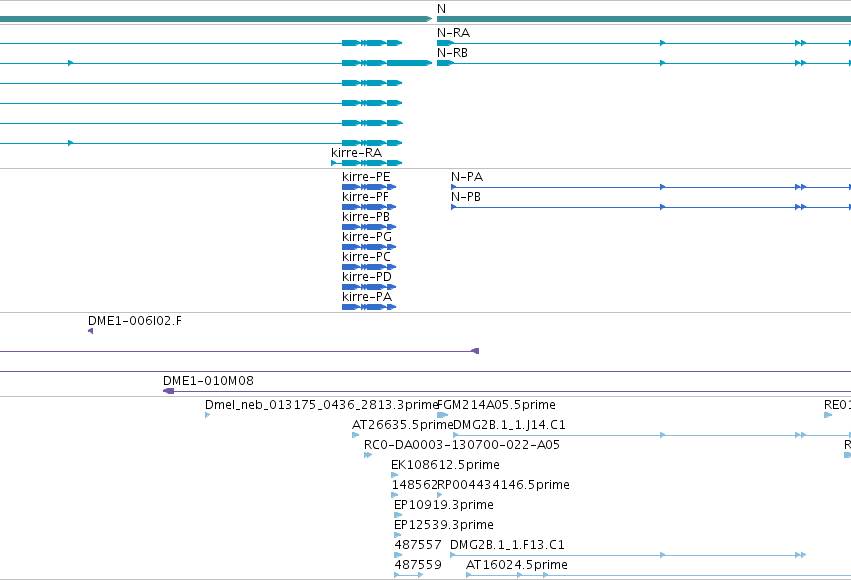The height and width of the screenshot is (580, 851).
Task: Click the N-RA first exon glyph
Action: [445, 43]
